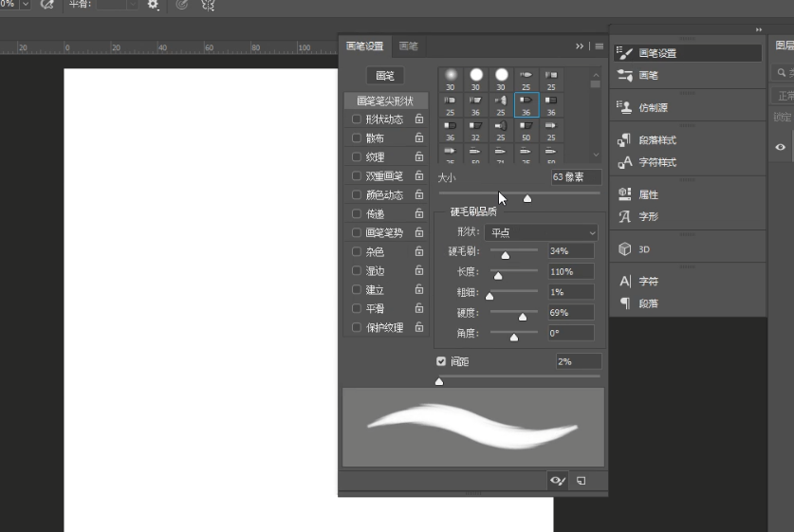Toggle lock for 颜色动态 settings
The width and height of the screenshot is (794, 532).
click(419, 194)
